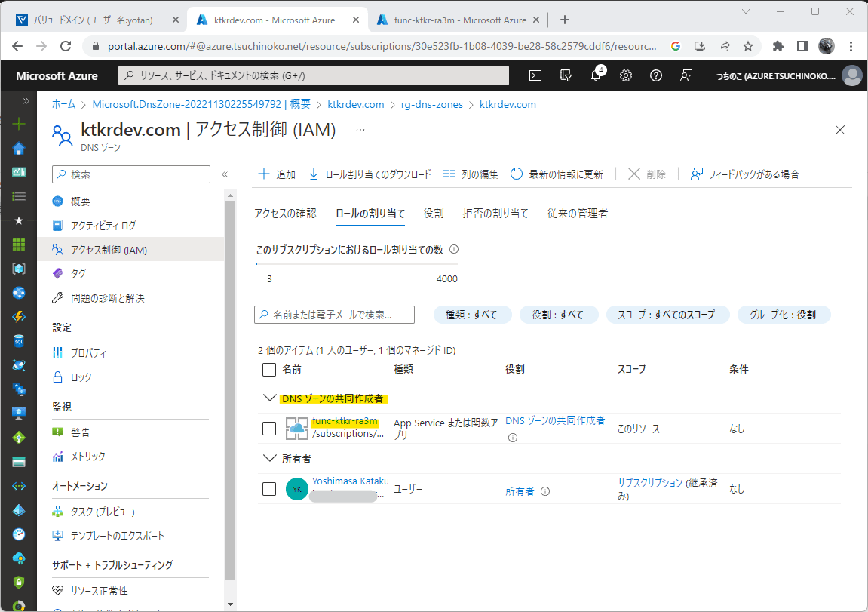868x612 pixels.
Task: Click 最新の情報に更新 refresh button
Action: click(x=557, y=174)
